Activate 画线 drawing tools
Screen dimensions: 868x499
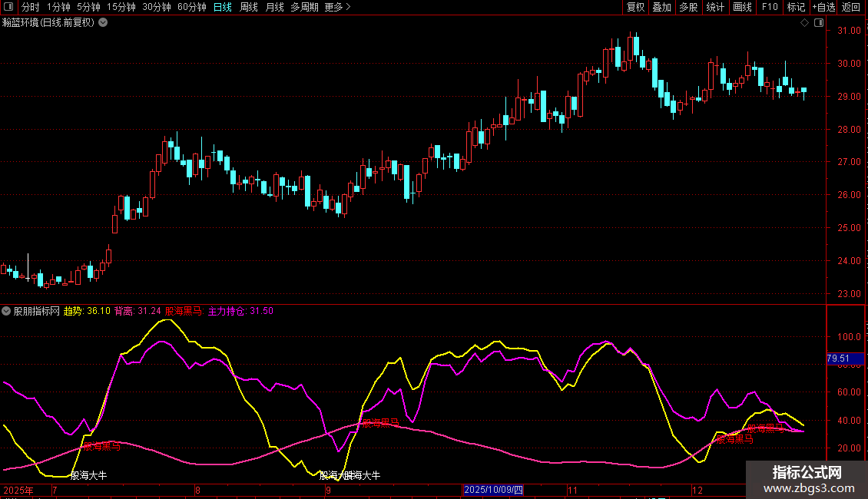point(742,7)
